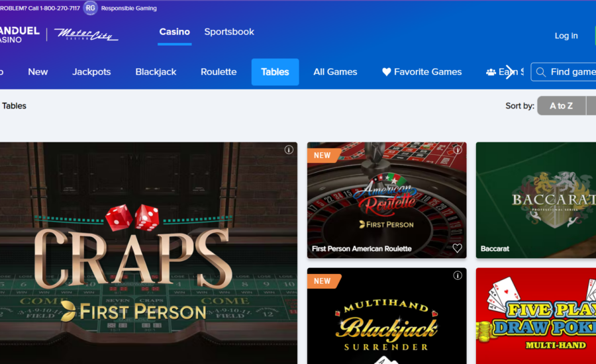Open the First Person American Roulette game
596x364 pixels.
tap(387, 201)
